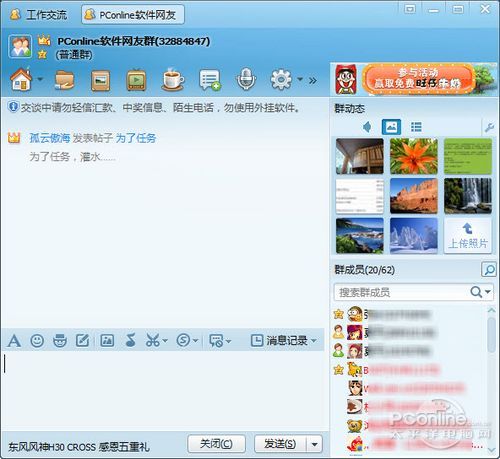
Task: Open the 消息记录 dropdown arrow
Action: point(314,341)
